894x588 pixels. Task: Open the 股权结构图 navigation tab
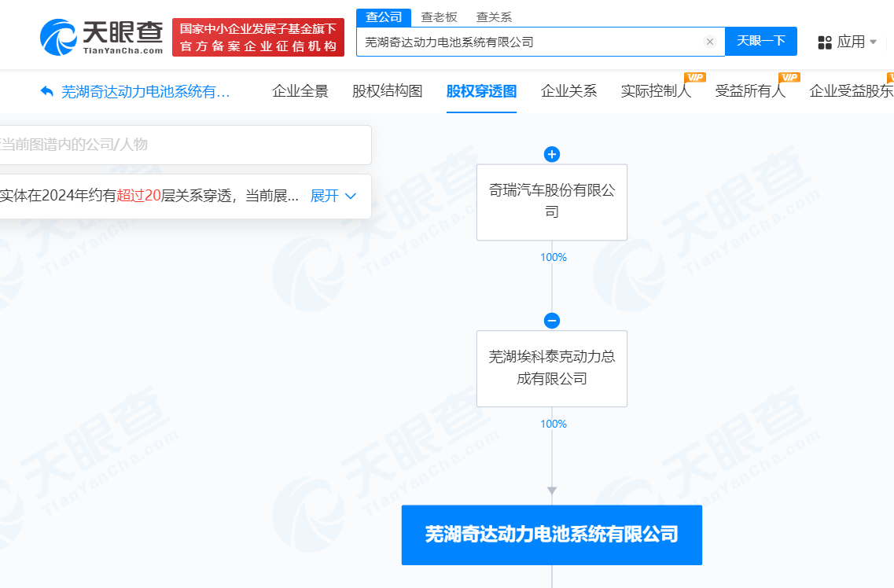tap(387, 91)
